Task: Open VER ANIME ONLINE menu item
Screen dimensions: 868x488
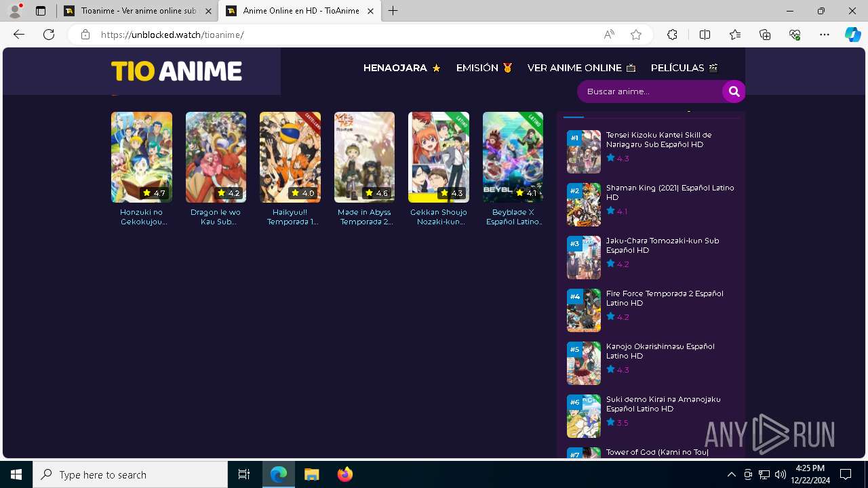Action: 581,68
